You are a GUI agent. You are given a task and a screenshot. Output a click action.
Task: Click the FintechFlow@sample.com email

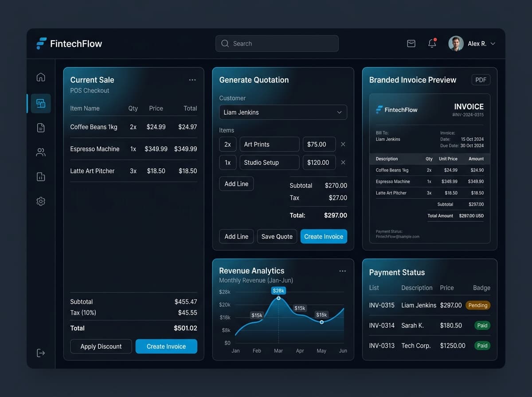397,237
